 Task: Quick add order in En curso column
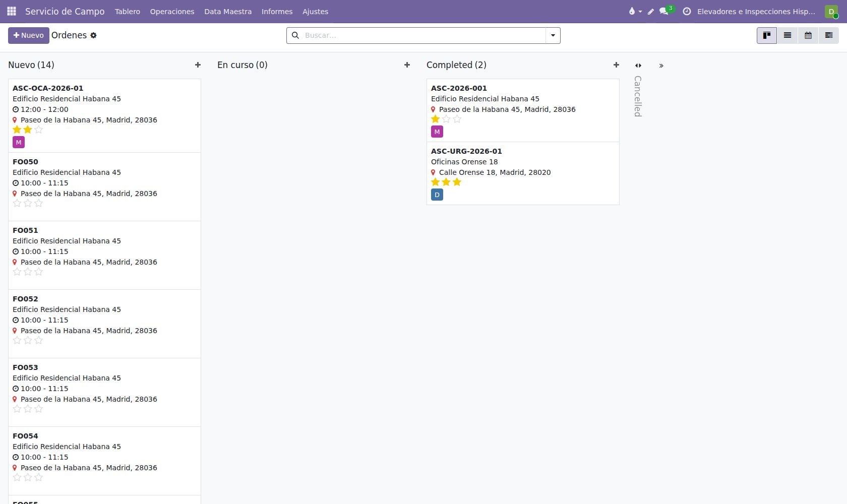407,65
